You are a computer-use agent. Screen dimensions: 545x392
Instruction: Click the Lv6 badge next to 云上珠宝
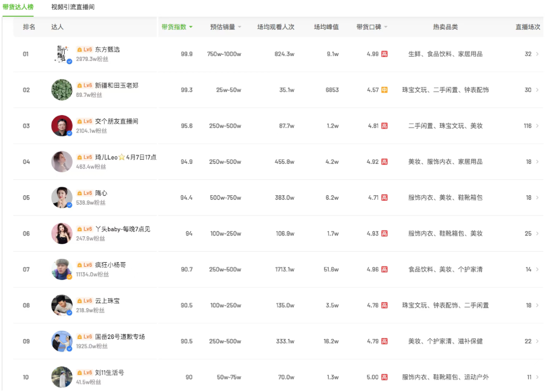[x=85, y=301]
